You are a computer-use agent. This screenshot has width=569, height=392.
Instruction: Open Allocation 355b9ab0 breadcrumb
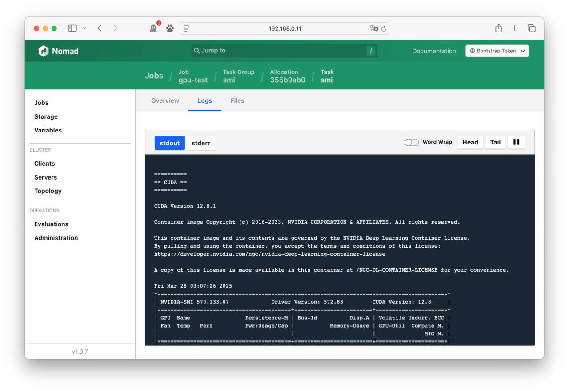coord(288,76)
